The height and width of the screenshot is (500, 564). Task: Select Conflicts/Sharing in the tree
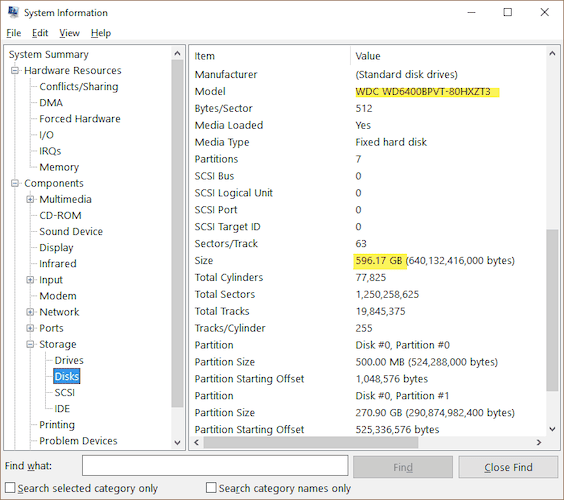(x=79, y=87)
